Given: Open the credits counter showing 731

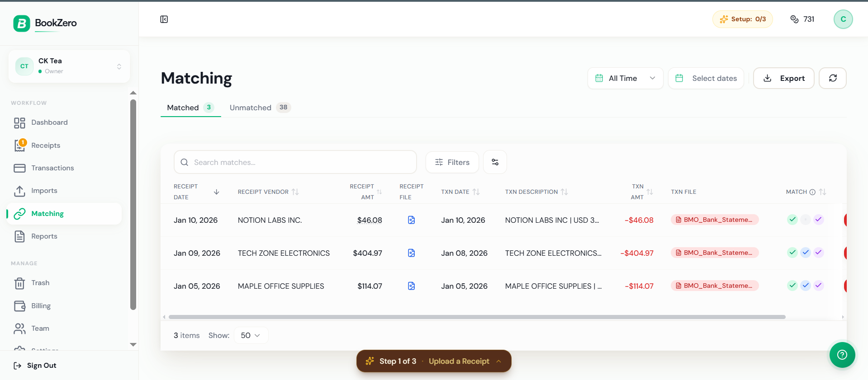Looking at the screenshot, I should tap(802, 19).
